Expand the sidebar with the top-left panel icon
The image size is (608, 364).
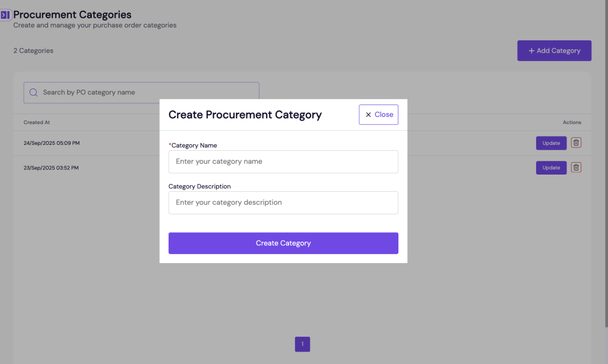point(5,15)
